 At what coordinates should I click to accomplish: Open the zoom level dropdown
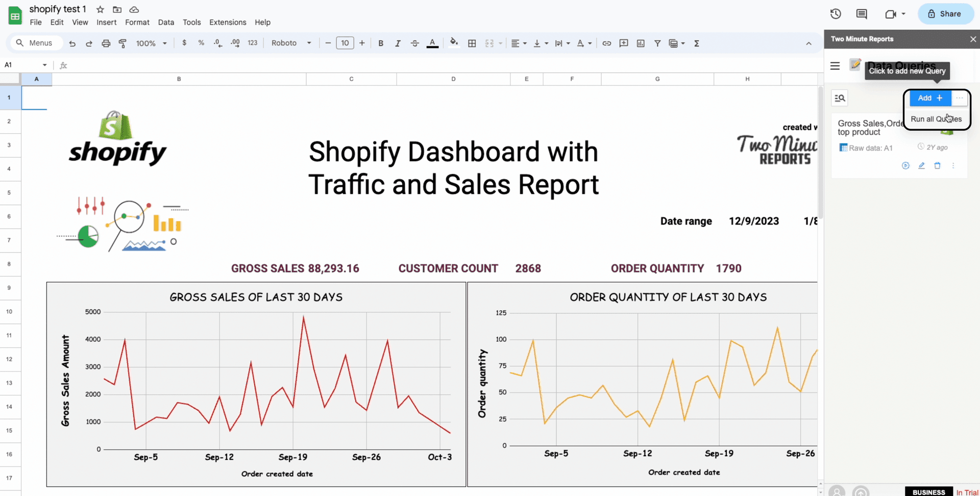tap(151, 43)
